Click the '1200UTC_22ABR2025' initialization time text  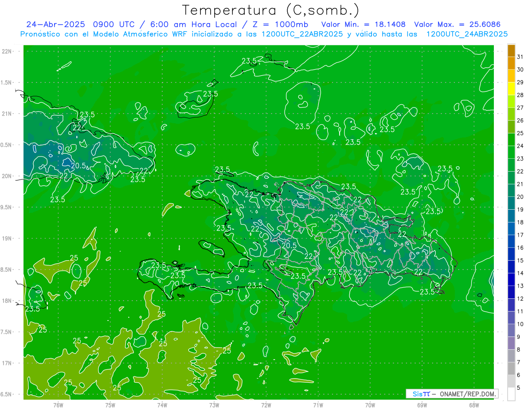click(x=302, y=34)
